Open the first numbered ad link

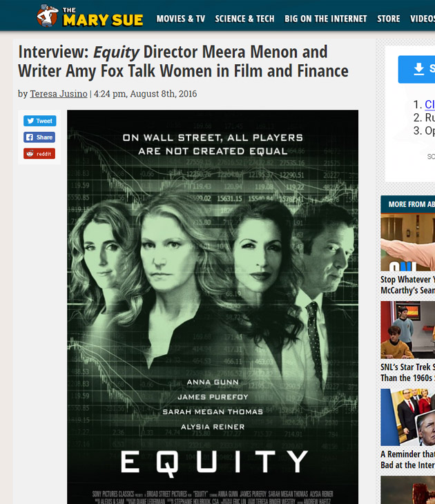click(x=430, y=104)
